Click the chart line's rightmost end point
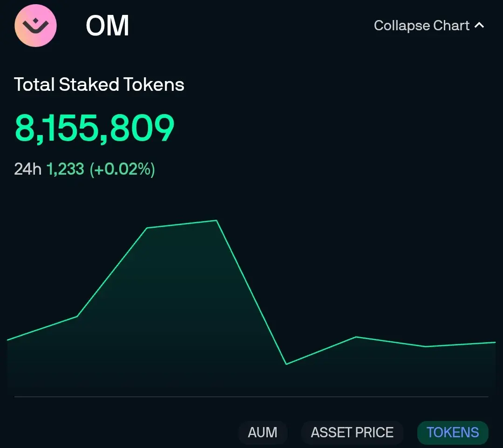This screenshot has width=503, height=448. (495, 342)
